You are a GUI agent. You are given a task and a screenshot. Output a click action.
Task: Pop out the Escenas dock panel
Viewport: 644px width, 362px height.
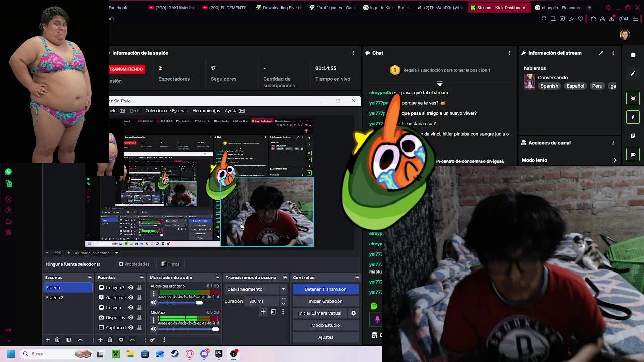tap(90, 278)
